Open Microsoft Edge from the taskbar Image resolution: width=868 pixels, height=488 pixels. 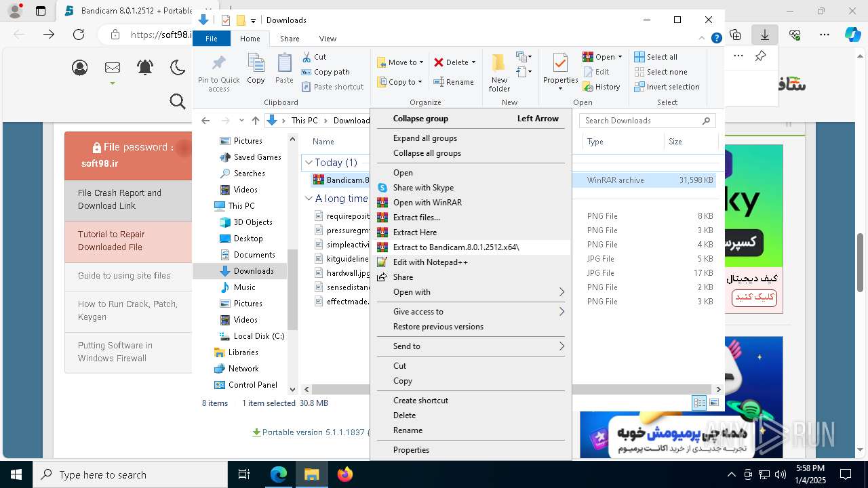pos(279,475)
